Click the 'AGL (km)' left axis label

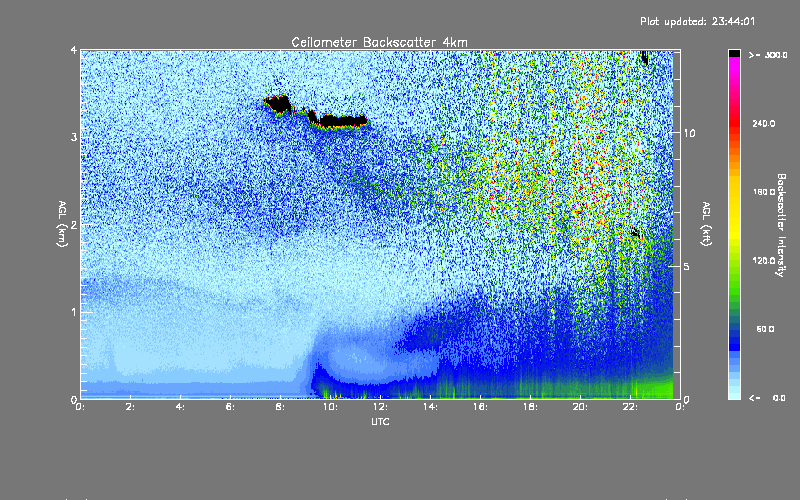click(62, 224)
